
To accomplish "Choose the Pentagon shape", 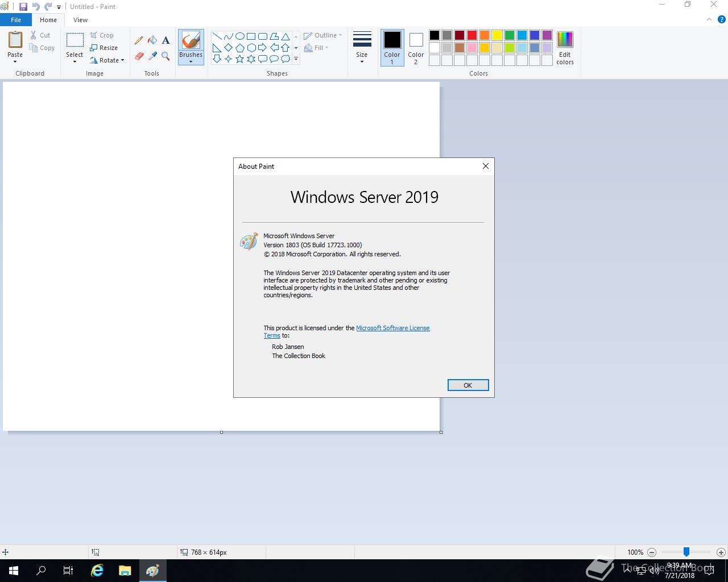I will [239, 48].
